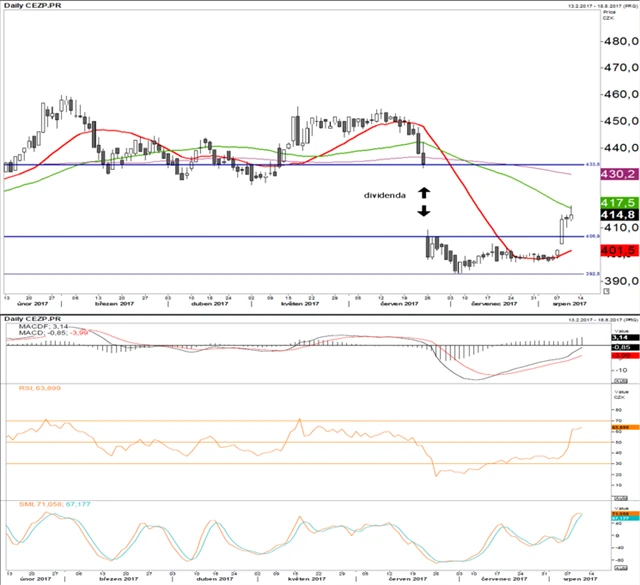Click the 3,14 MACD value tag on axis

(619, 339)
